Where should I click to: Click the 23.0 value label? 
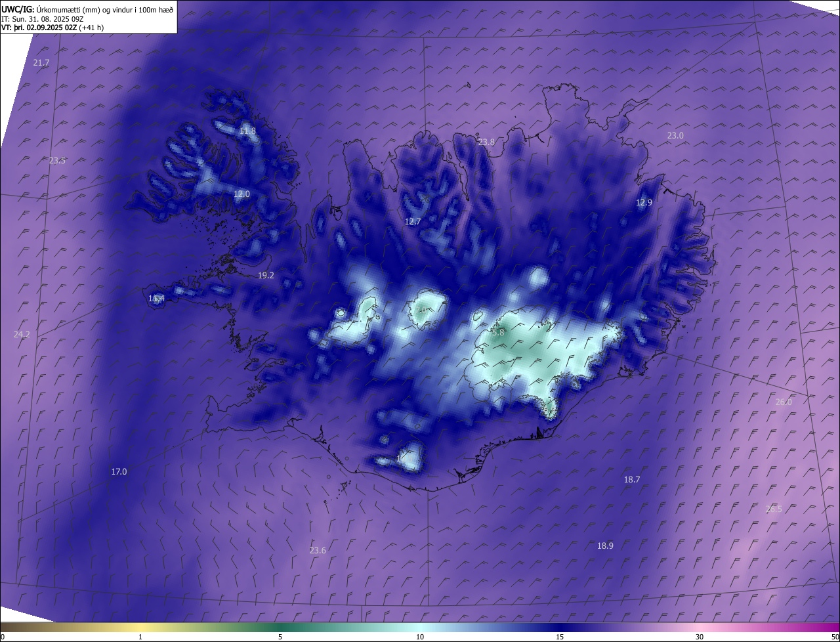[x=675, y=136]
